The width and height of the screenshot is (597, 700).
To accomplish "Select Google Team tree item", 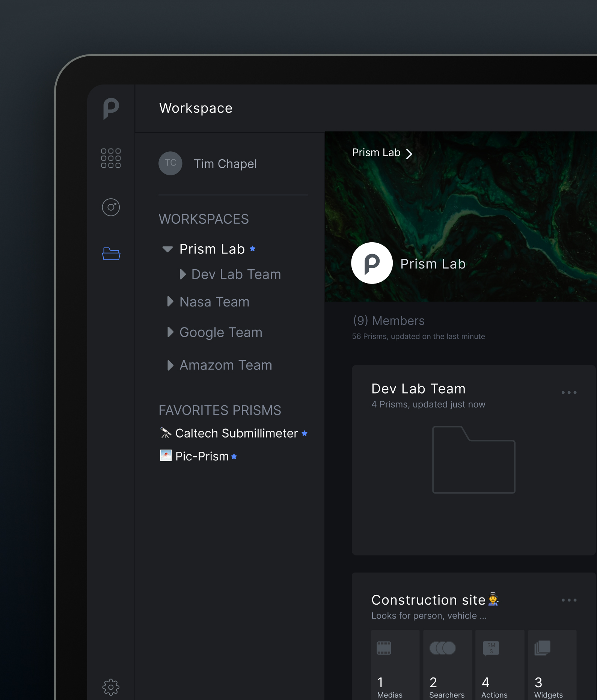I will (x=221, y=332).
